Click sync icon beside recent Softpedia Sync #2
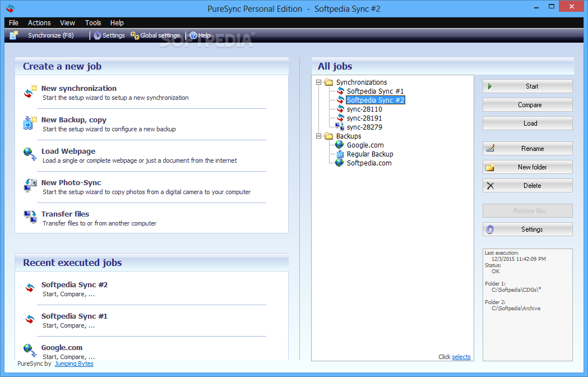 coord(30,288)
